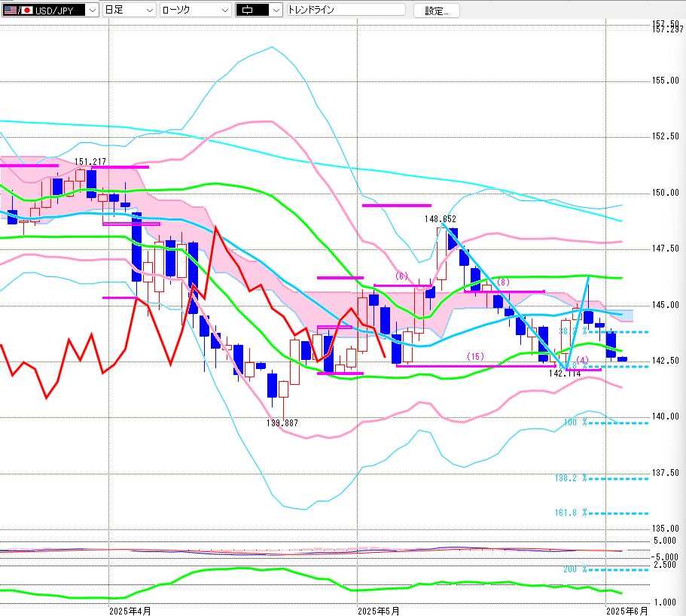Viewport: 686px width, 616px height.
Task: Open the ローソク chart type dropdown
Action: (x=196, y=10)
